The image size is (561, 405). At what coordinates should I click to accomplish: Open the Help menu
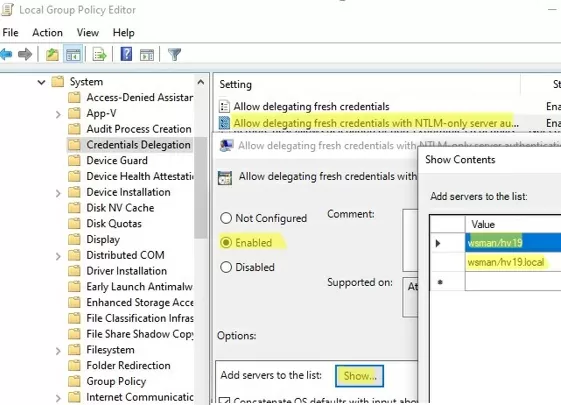123,33
